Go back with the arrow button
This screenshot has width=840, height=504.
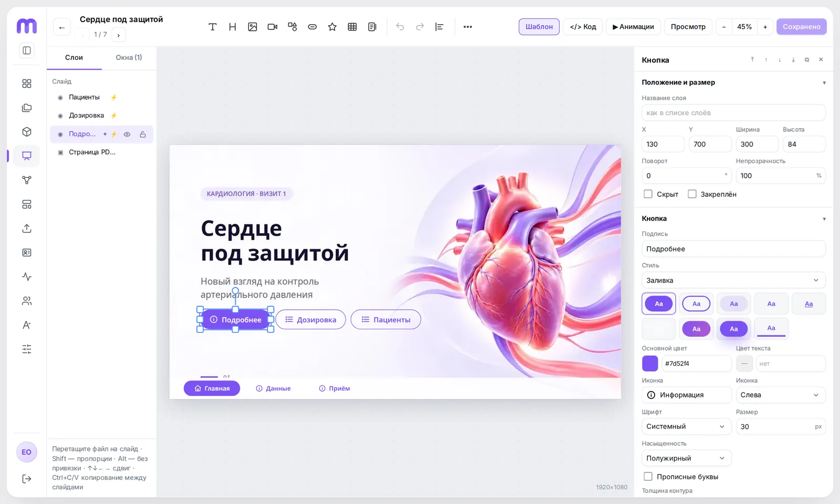tap(62, 27)
